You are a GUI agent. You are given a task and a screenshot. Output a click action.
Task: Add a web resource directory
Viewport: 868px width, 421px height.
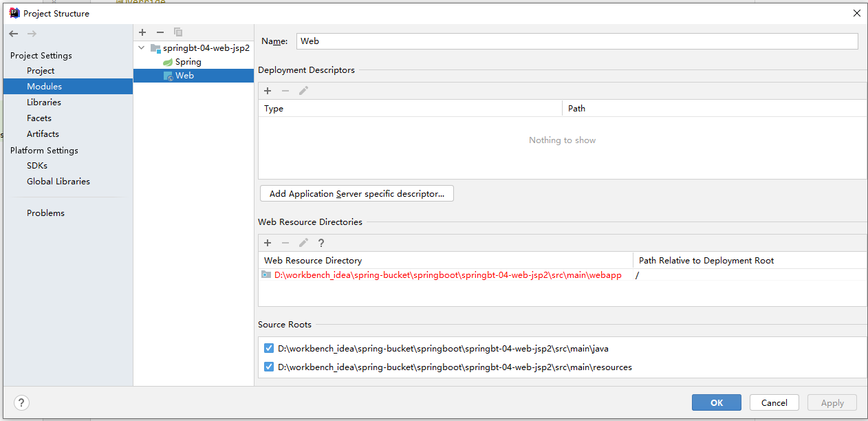pos(268,243)
